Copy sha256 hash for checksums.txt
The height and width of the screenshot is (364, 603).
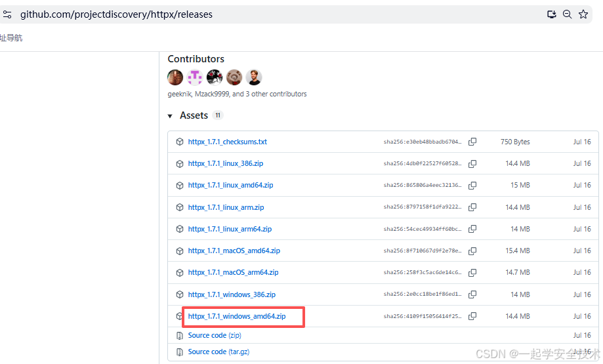tap(472, 142)
